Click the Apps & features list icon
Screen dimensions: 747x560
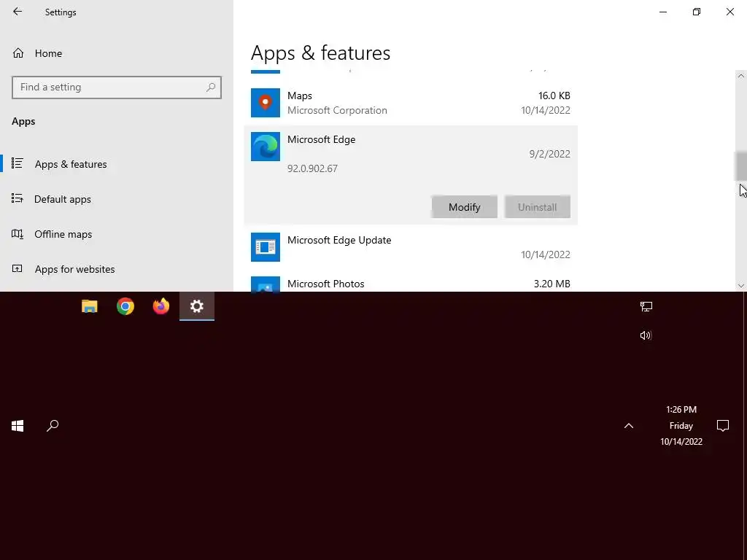[18, 163]
